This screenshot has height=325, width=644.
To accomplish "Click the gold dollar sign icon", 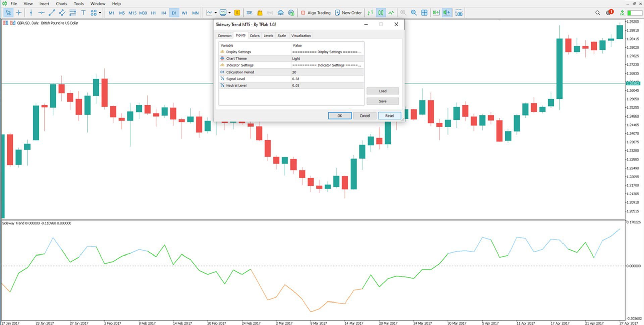I will (x=237, y=13).
